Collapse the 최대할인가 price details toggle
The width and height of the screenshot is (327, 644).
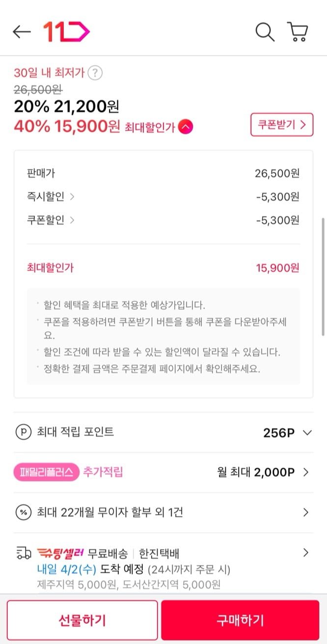click(186, 127)
